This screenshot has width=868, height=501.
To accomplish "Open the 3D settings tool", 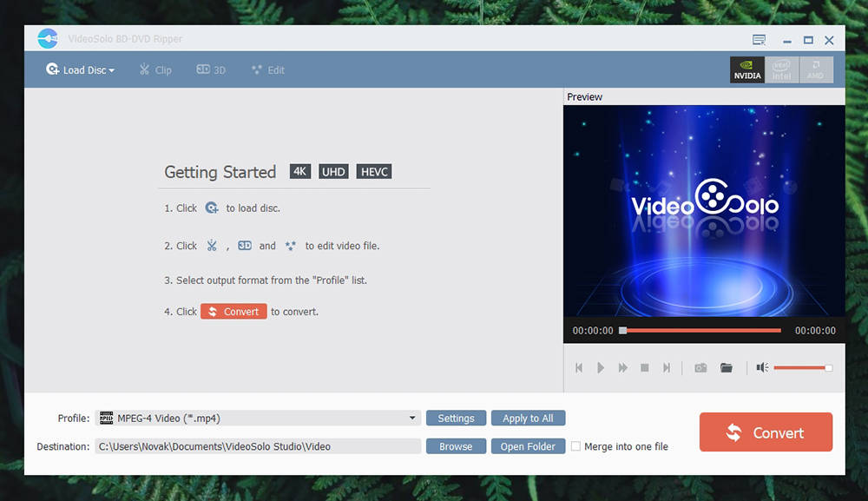I will [x=211, y=69].
